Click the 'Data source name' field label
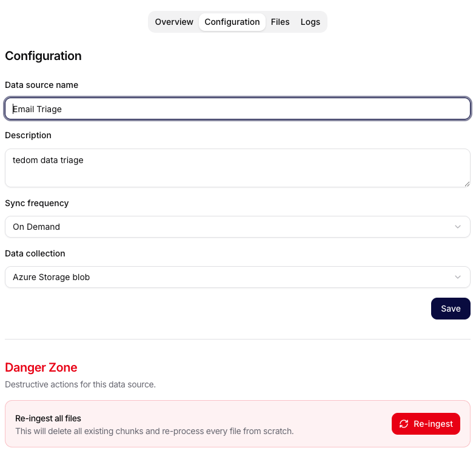476x465 pixels. coord(41,85)
